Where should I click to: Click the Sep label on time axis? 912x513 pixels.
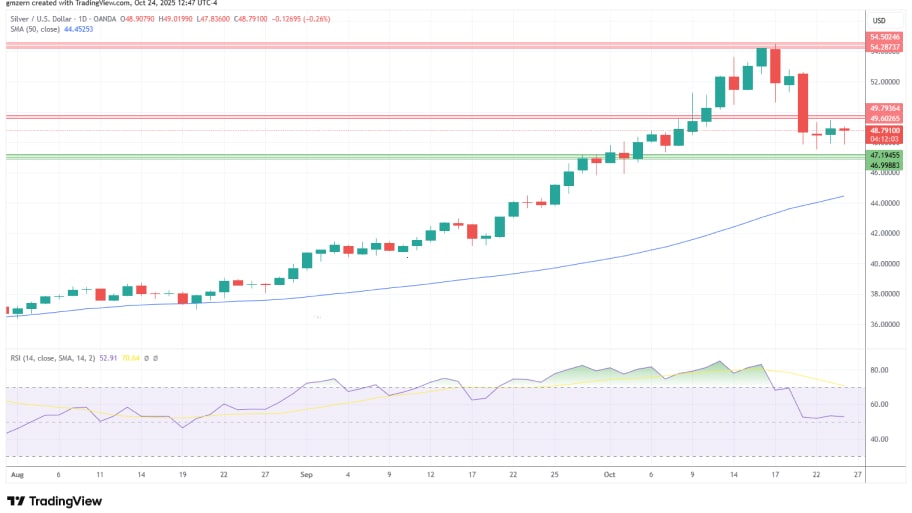tap(306, 477)
